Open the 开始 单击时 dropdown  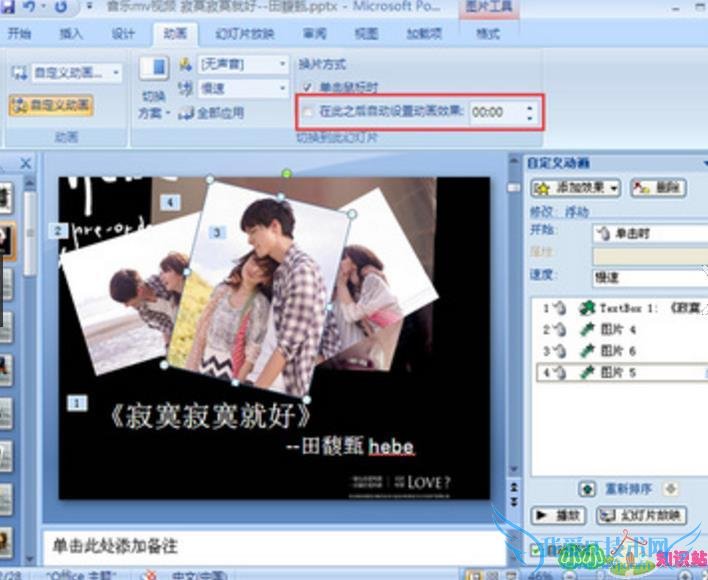pyautogui.click(x=650, y=233)
